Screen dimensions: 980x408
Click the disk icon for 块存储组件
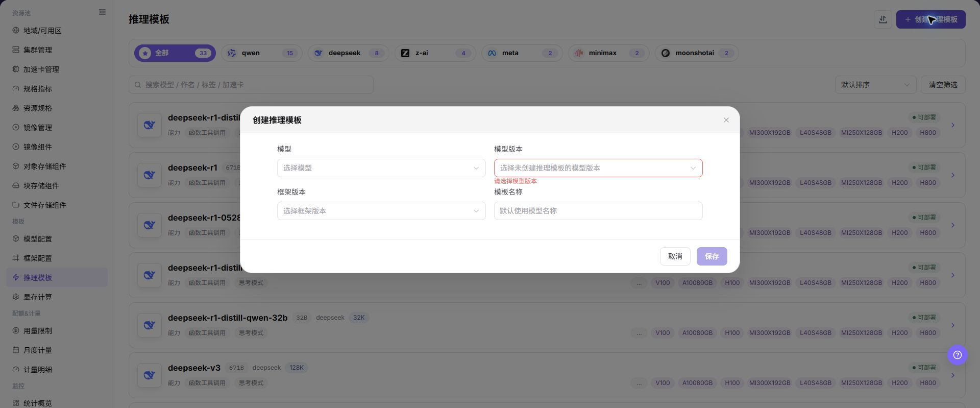16,186
